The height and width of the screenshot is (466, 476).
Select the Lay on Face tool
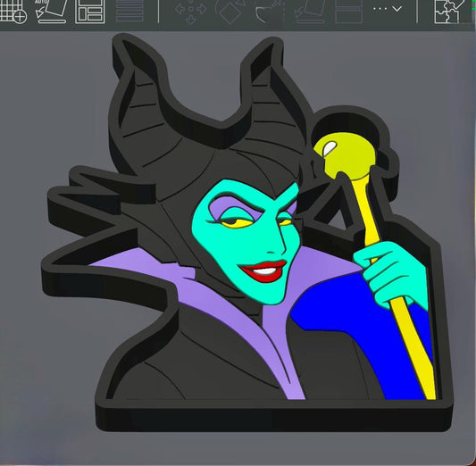click(310, 12)
